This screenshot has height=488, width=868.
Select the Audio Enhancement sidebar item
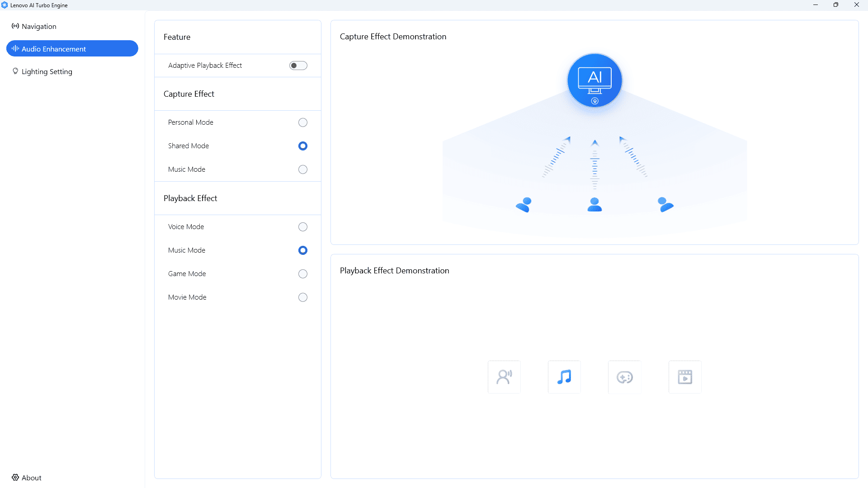(72, 49)
